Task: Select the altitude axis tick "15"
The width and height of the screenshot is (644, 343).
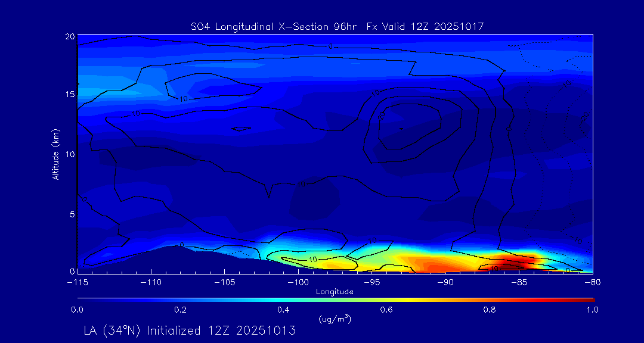Action: click(x=70, y=95)
